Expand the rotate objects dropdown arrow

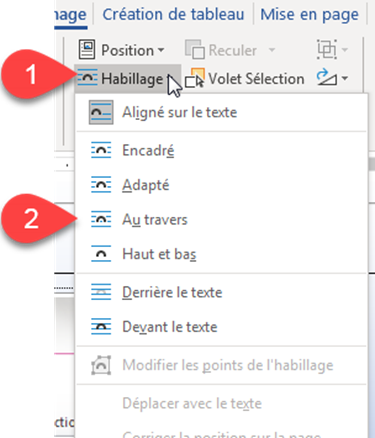click(x=345, y=79)
